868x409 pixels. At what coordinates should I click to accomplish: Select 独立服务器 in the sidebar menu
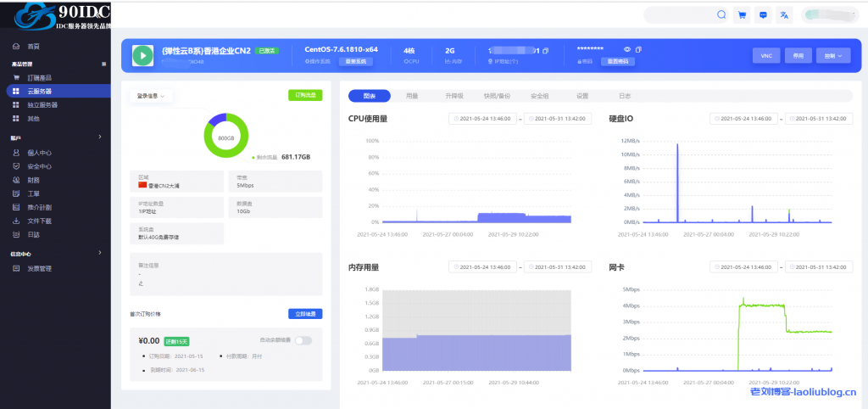(42, 104)
